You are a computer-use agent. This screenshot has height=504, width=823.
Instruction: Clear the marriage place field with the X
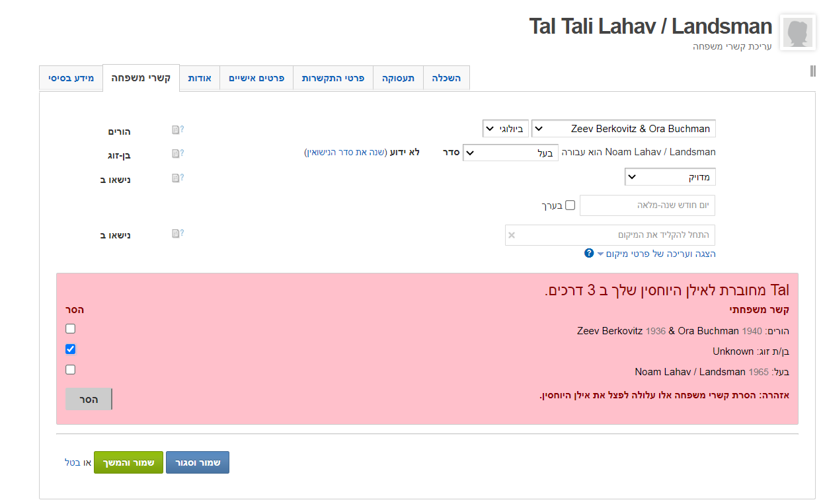pos(511,235)
